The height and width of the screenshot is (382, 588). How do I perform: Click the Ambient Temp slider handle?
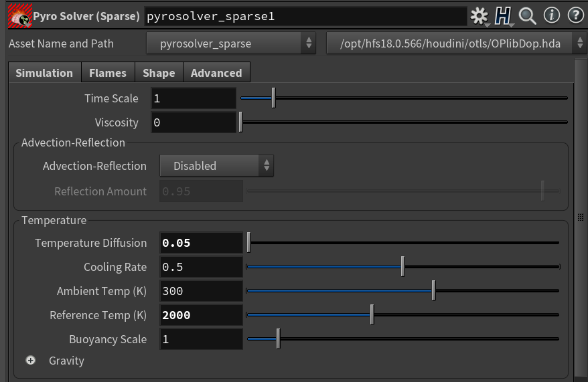[x=433, y=290]
